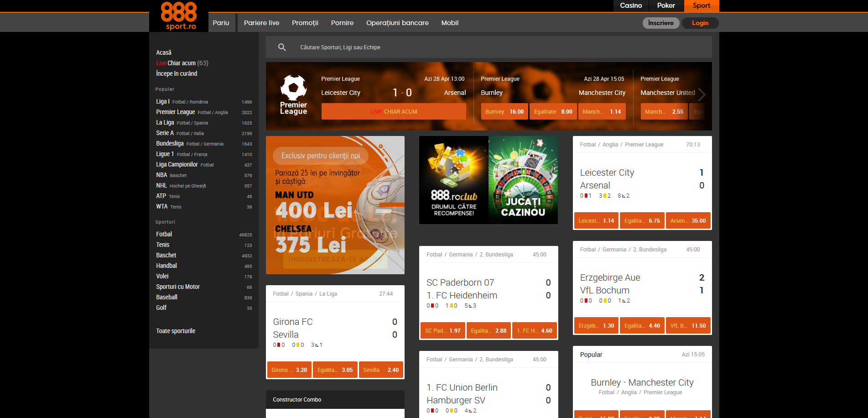
Task: Bet Sevilla 2.40 odds
Action: [381, 370]
